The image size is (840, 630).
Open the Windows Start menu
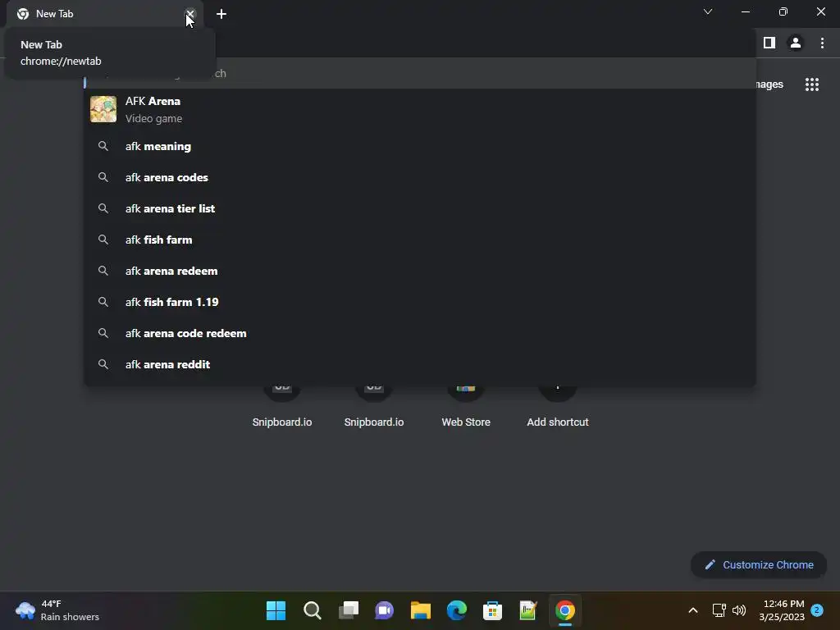coord(276,610)
